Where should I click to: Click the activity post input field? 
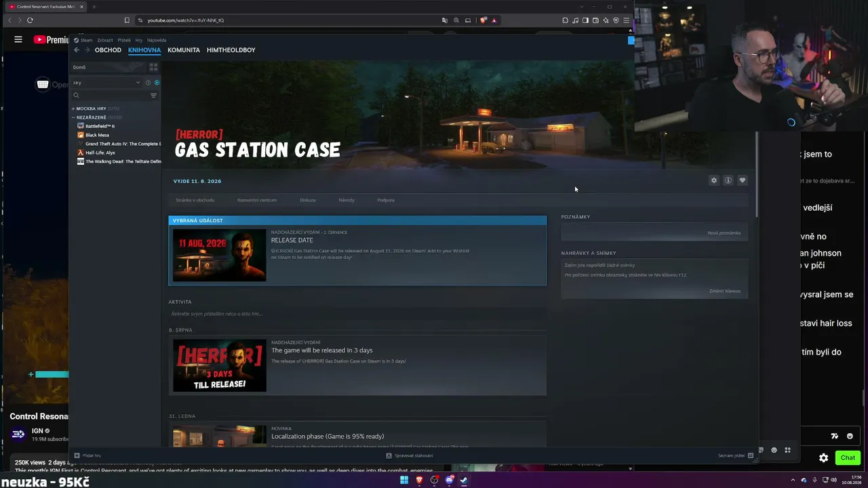(x=357, y=314)
